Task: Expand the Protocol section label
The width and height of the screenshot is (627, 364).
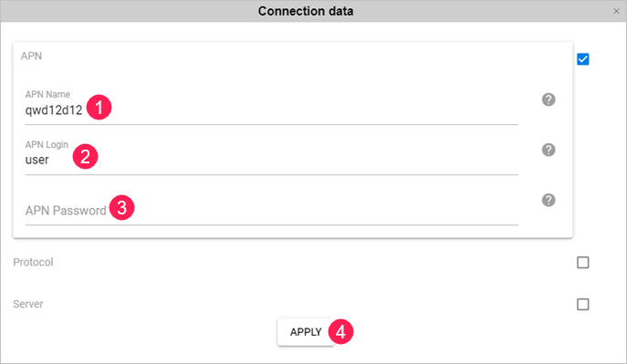Action: tap(33, 262)
